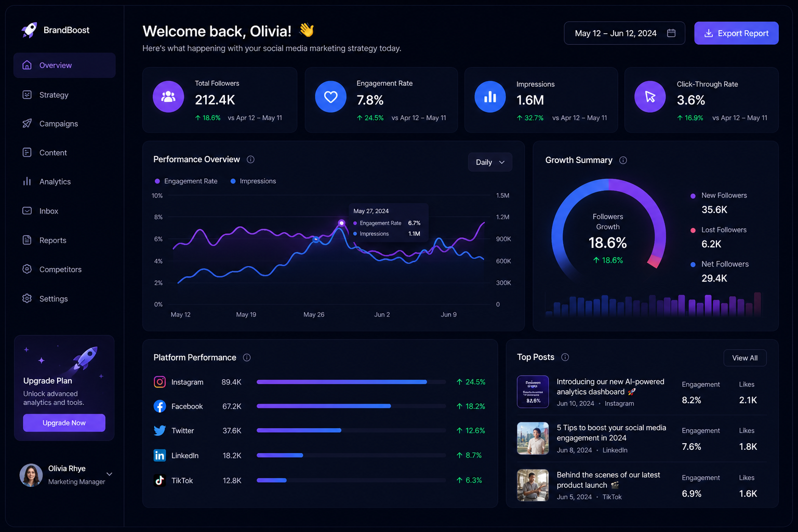
Task: Click the Total Followers people icon
Action: coord(168,97)
